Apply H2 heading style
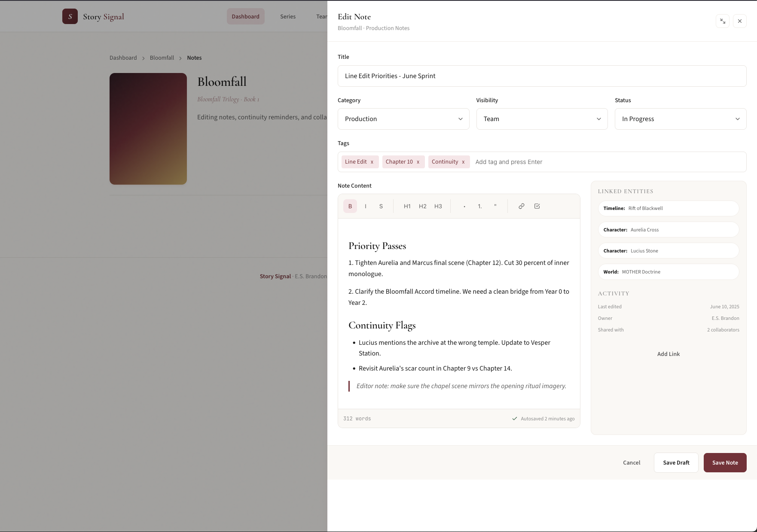This screenshot has height=532, width=757. (422, 207)
